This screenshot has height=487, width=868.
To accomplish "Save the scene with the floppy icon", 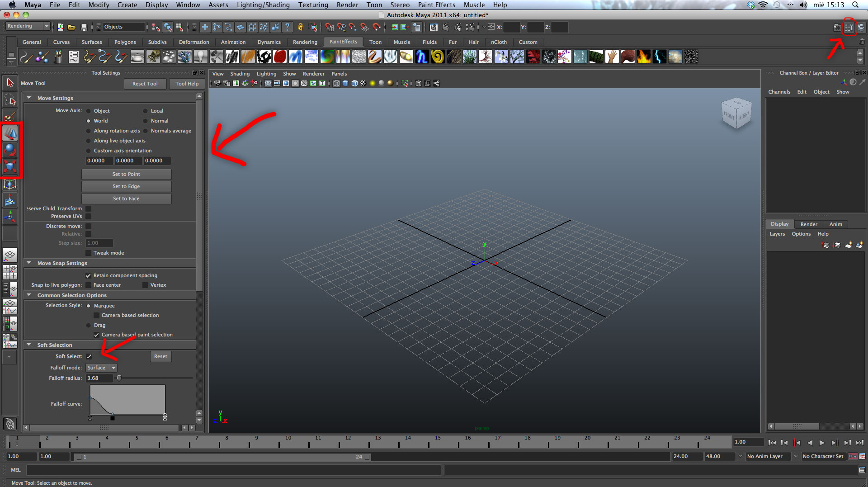I will pos(84,27).
